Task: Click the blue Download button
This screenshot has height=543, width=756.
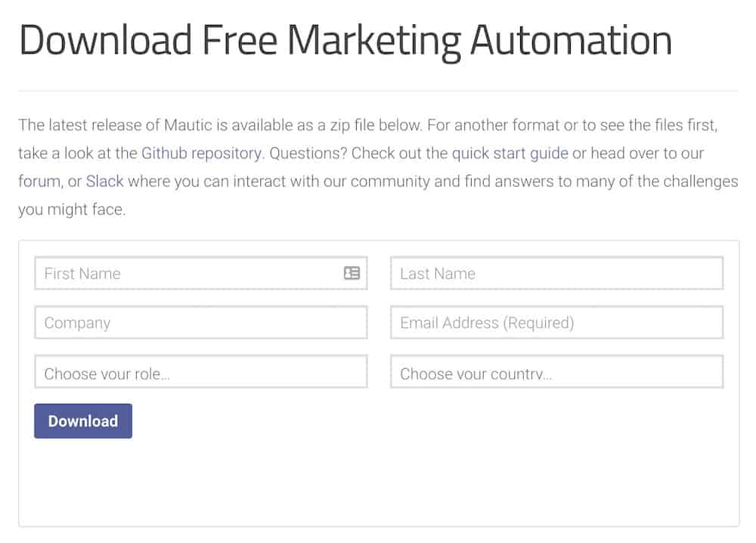Action: pyautogui.click(x=83, y=421)
